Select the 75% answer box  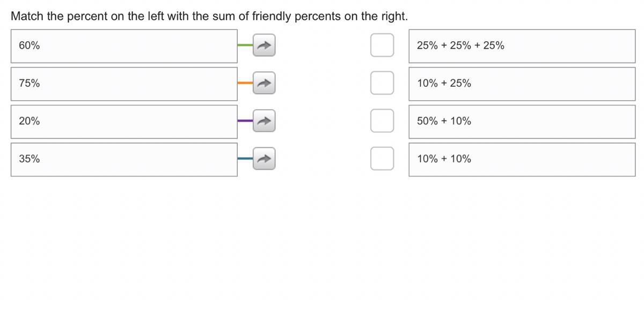click(124, 84)
